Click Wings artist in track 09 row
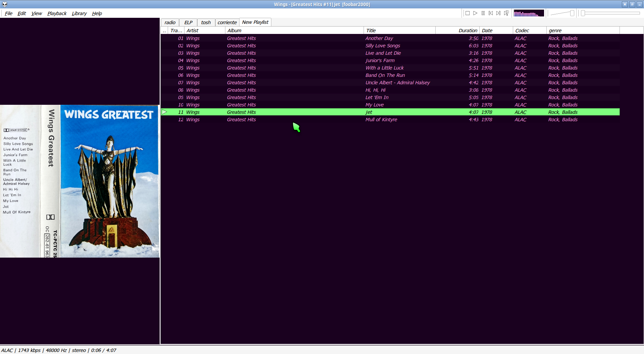644x354 pixels. 193,97
